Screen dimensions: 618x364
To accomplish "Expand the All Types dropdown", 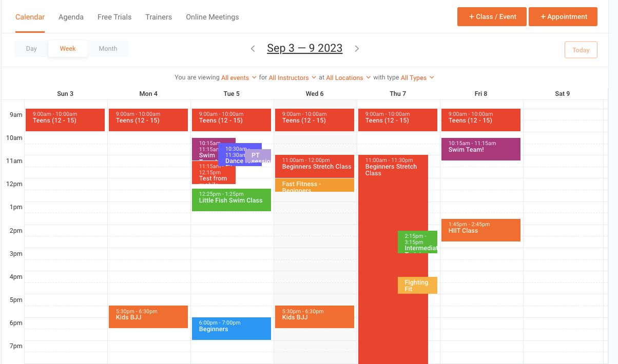I will tap(417, 78).
